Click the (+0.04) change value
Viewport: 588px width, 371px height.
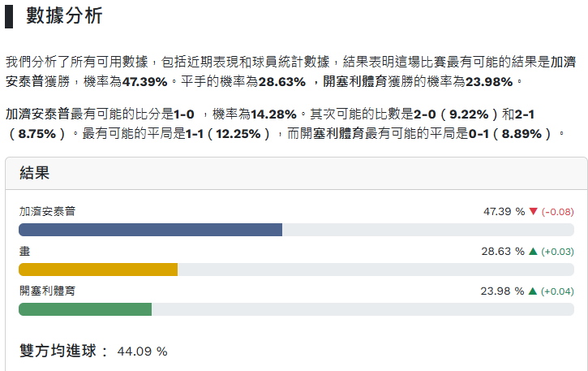(x=558, y=291)
